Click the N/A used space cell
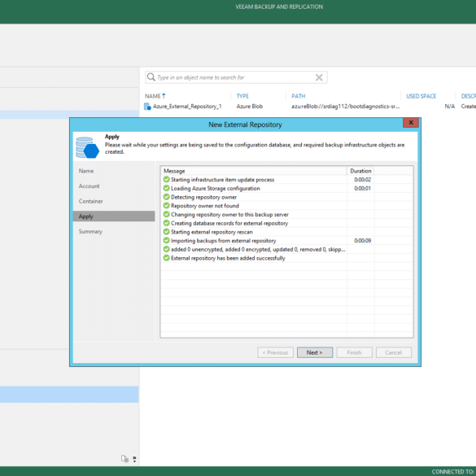The width and height of the screenshot is (476, 476). coord(450,107)
